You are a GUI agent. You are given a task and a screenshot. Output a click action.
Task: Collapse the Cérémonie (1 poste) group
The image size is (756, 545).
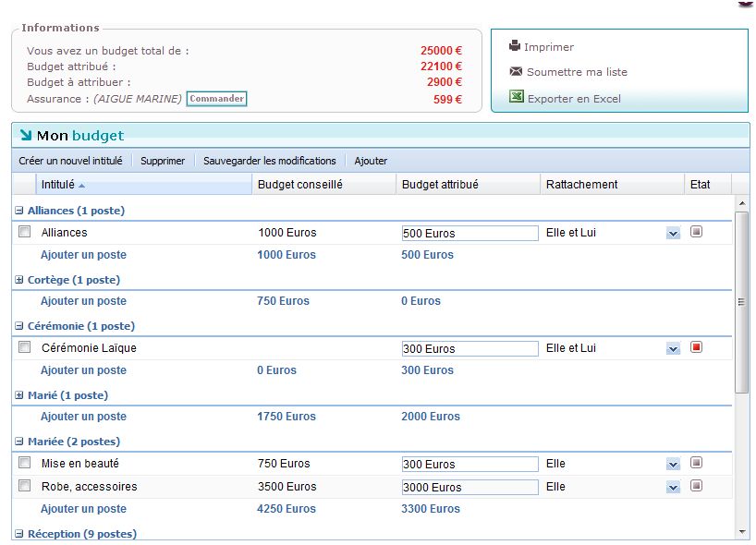18,326
